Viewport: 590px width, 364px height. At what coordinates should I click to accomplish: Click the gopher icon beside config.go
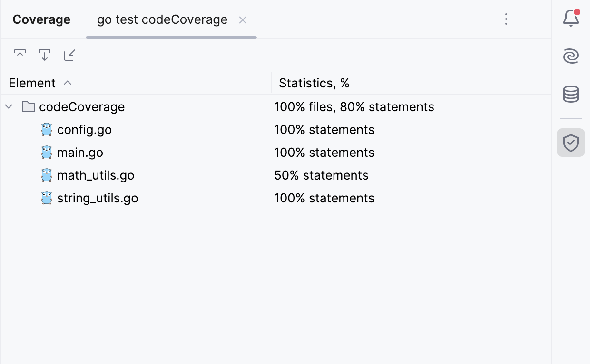pos(46,129)
